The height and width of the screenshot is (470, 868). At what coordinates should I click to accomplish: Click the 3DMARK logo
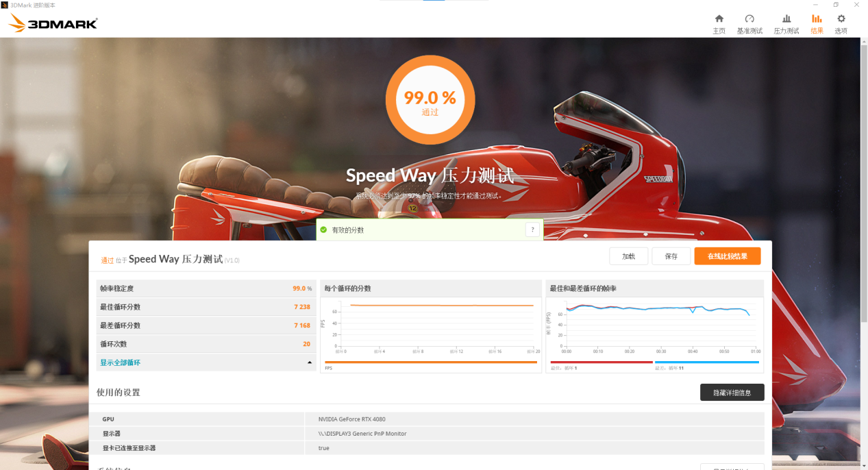point(53,24)
